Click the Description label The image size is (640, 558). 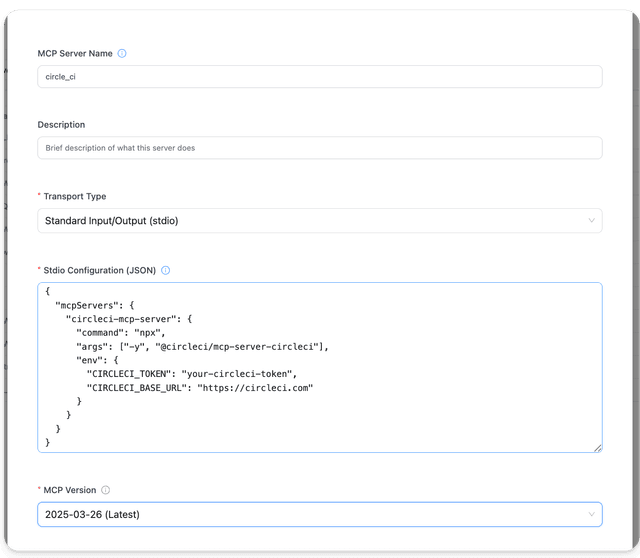pyautogui.click(x=61, y=124)
